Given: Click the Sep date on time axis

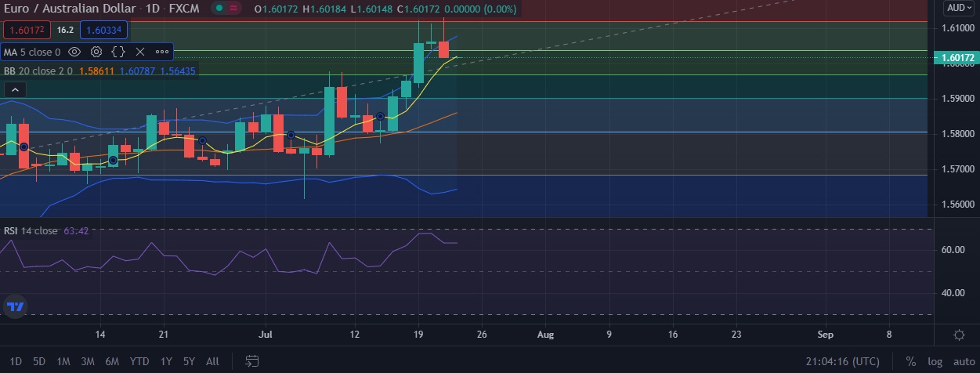Looking at the screenshot, I should (x=824, y=335).
